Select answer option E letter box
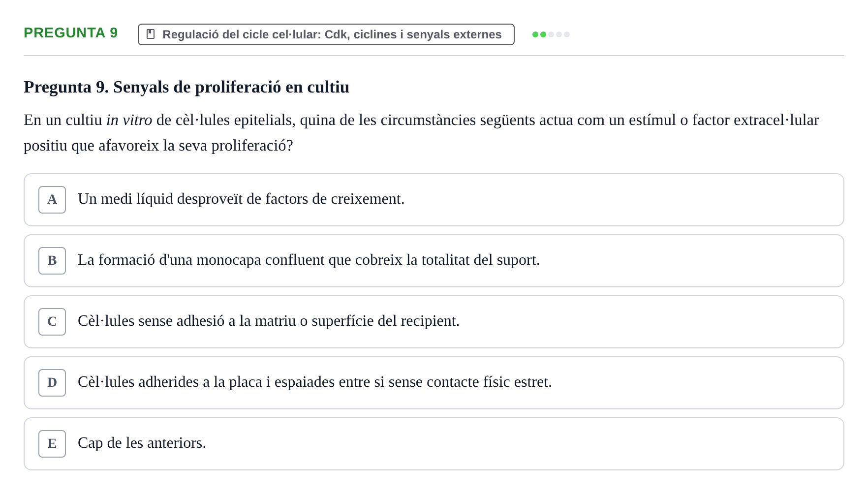 tap(52, 444)
